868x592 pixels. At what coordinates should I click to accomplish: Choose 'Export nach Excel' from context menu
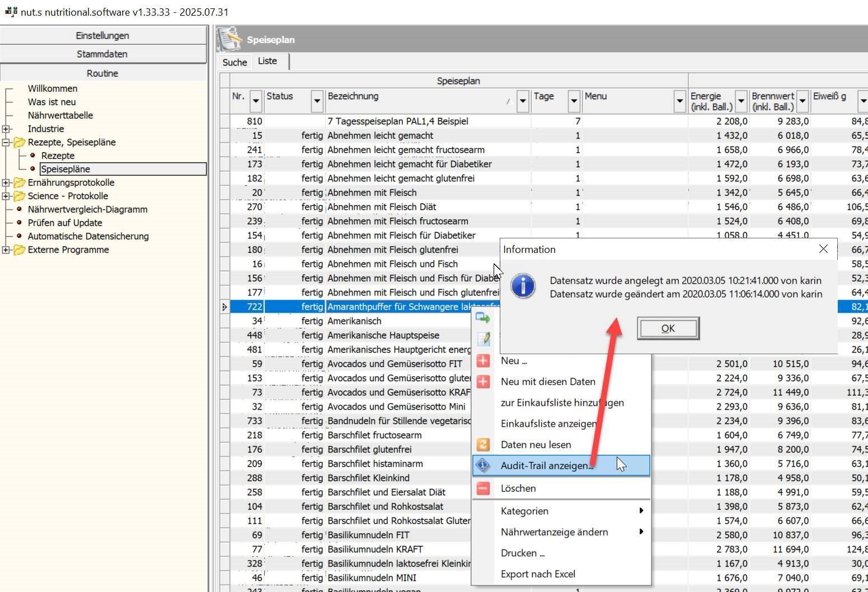point(538,574)
